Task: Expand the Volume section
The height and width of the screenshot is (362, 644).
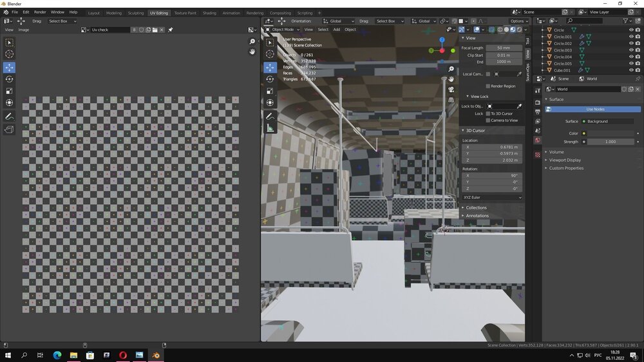Action: [x=556, y=152]
